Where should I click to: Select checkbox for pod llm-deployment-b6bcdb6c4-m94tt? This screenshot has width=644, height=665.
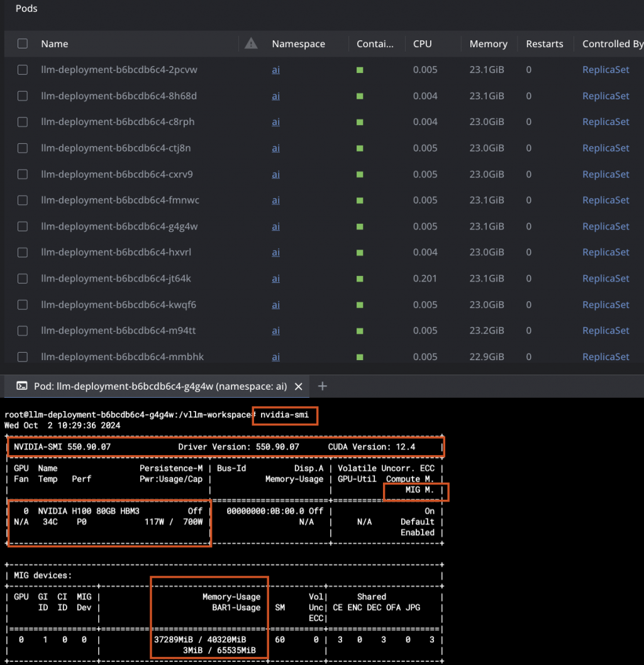pyautogui.click(x=23, y=331)
